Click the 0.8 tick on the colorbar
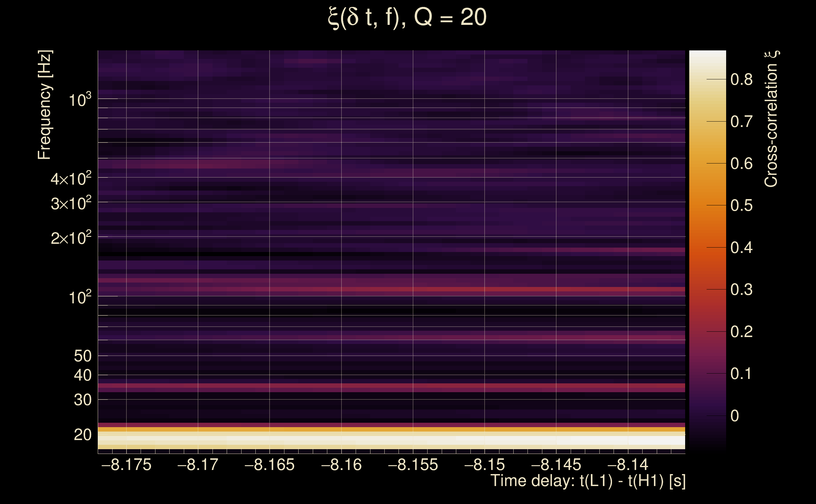The height and width of the screenshot is (504, 816). click(741, 79)
